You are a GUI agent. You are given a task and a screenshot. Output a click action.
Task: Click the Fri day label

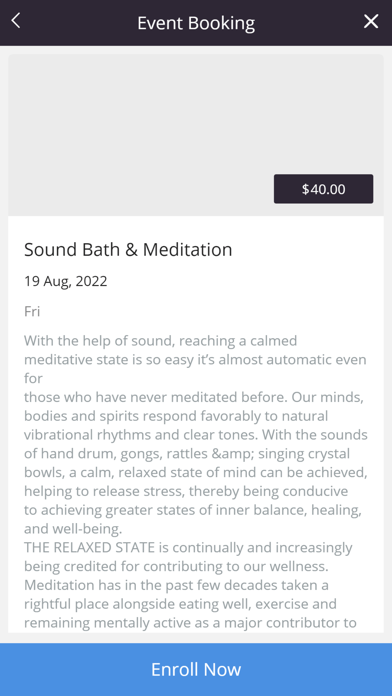32,312
